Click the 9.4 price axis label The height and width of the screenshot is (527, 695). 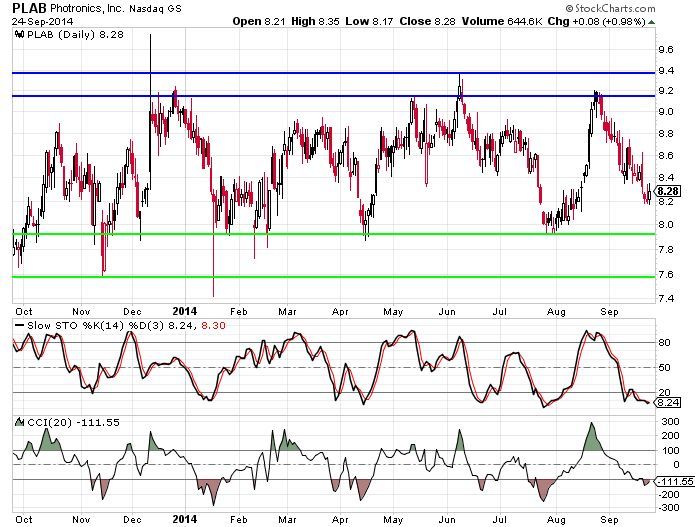pos(666,70)
